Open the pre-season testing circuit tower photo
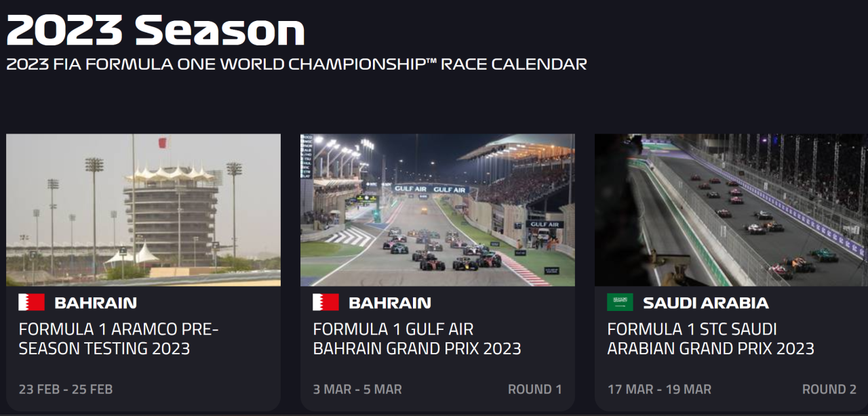This screenshot has width=868, height=416. click(143, 209)
